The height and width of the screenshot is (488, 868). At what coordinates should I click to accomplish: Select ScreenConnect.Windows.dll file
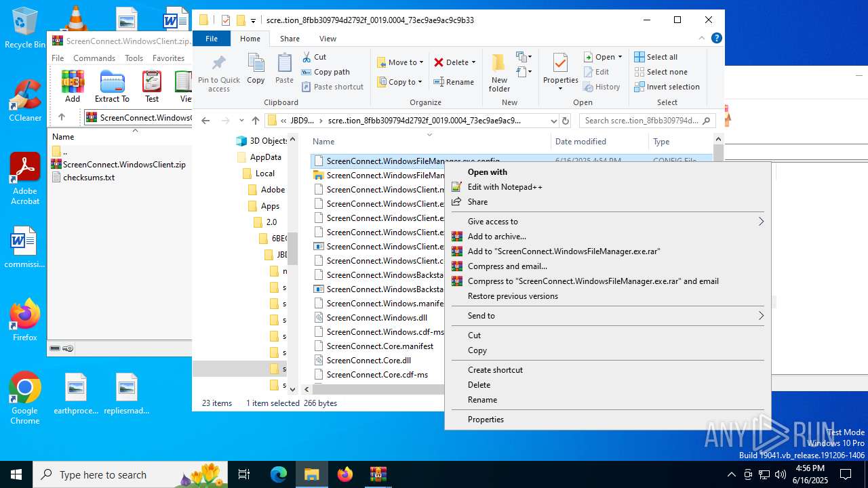(376, 318)
